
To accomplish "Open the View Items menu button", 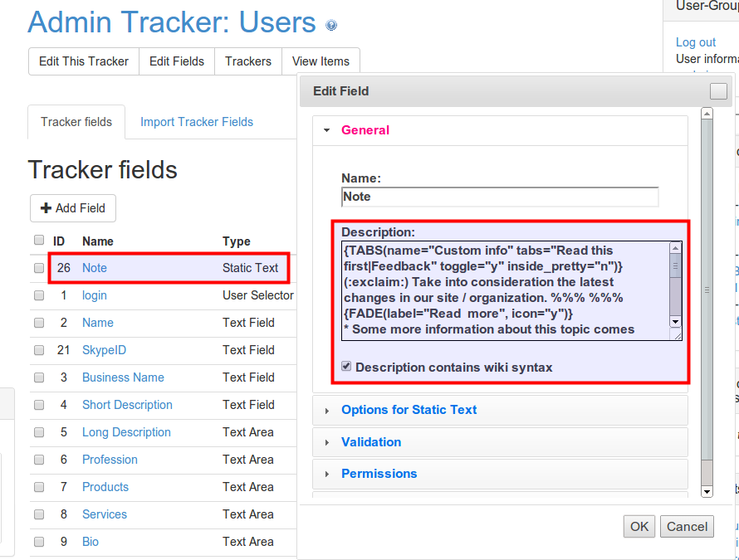I will click(x=321, y=61).
